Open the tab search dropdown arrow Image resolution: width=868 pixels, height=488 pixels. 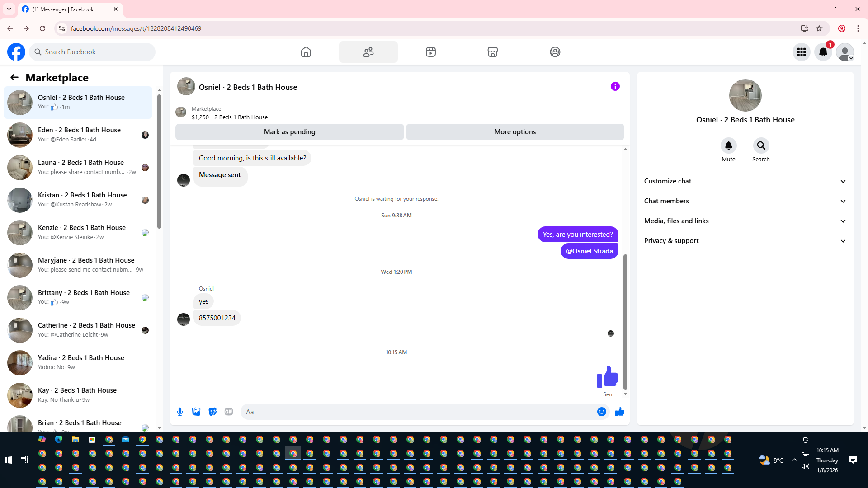click(x=9, y=9)
